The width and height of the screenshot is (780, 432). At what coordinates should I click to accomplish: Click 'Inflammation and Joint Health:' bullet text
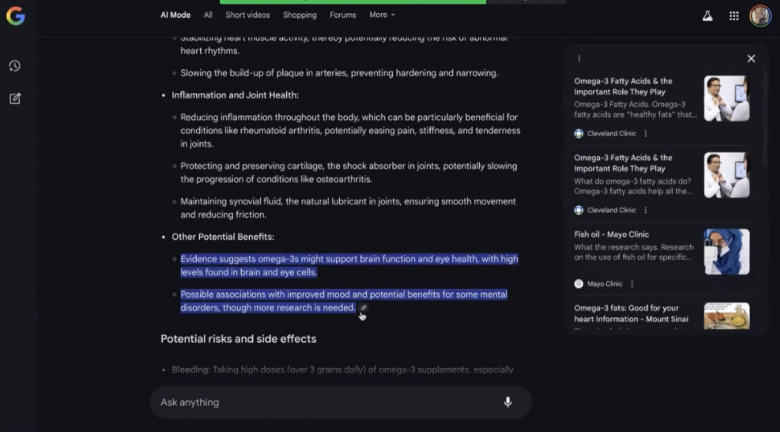235,95
